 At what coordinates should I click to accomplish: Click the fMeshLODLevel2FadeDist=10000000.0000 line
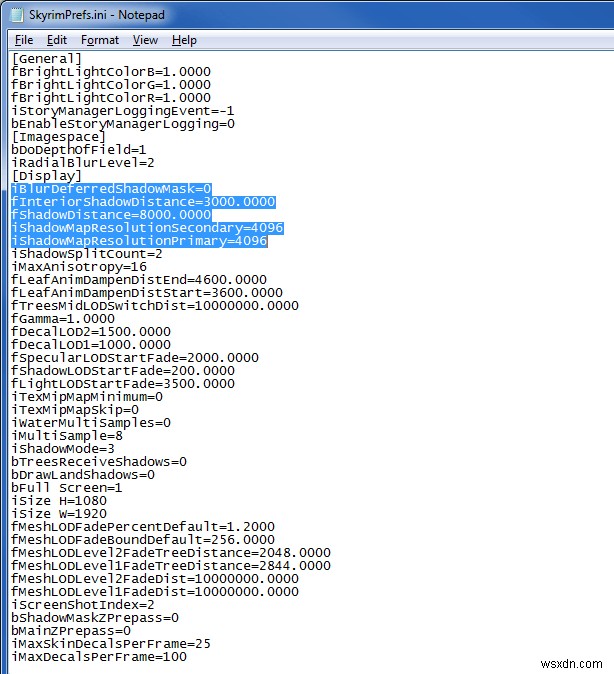tap(155, 579)
